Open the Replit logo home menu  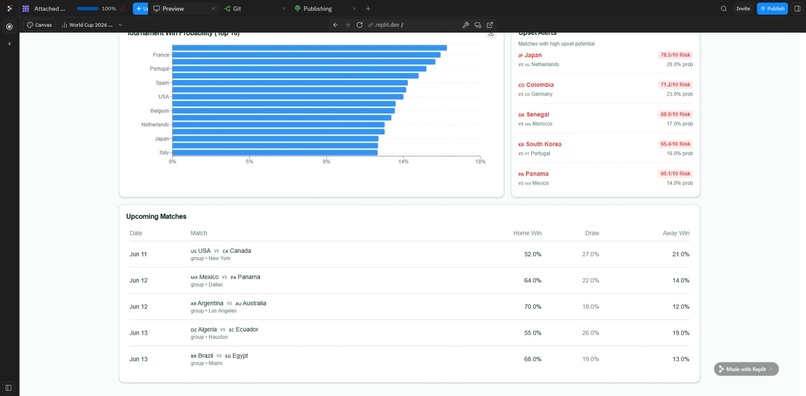pyautogui.click(x=9, y=9)
